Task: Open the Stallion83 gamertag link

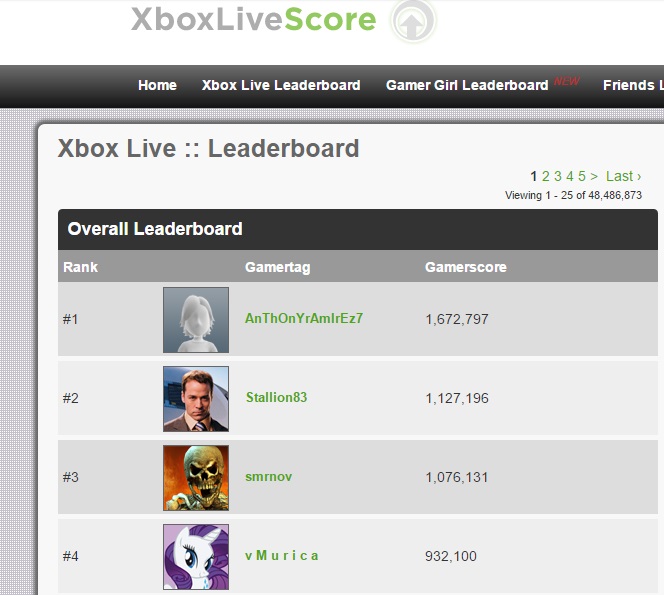Action: pos(276,397)
